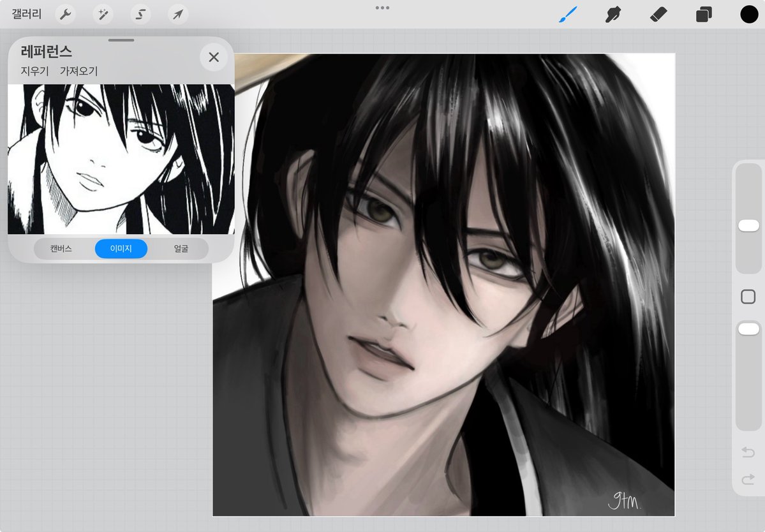Activate the Transform arrow tool
The width and height of the screenshot is (765, 532).
[178, 15]
